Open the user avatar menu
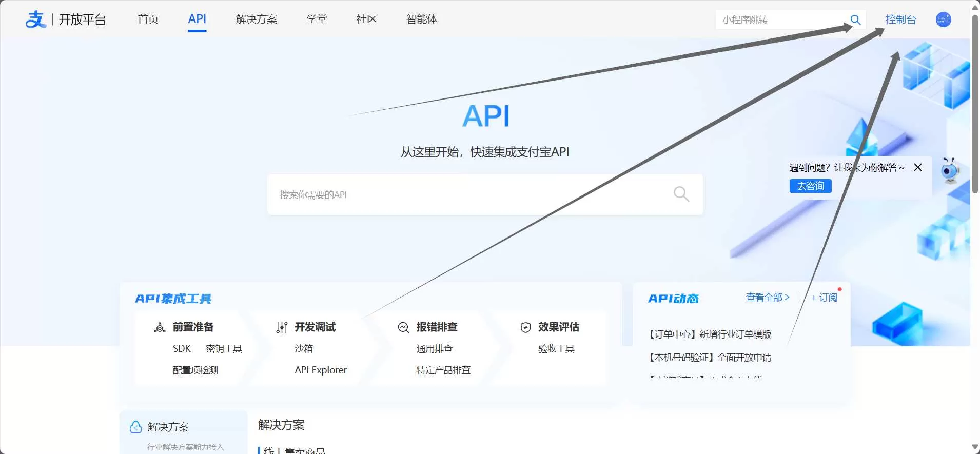This screenshot has height=454, width=980. [x=943, y=19]
